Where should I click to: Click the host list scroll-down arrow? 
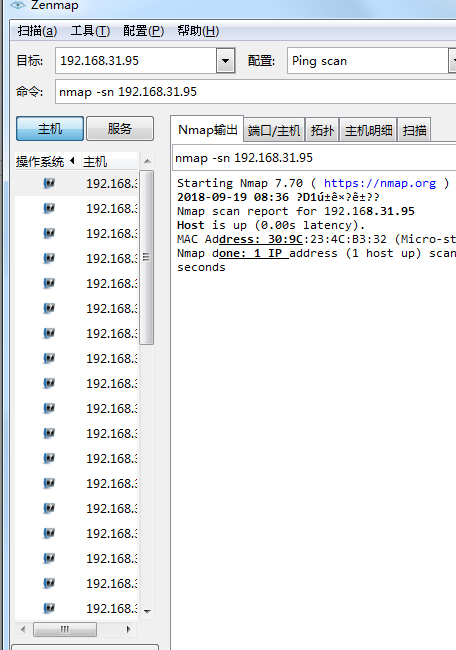coord(147,611)
